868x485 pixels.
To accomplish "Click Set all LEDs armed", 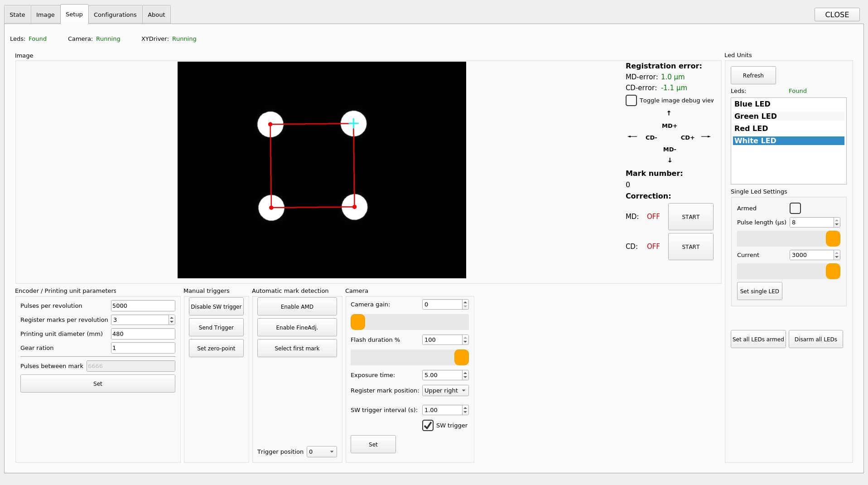I will [758, 339].
